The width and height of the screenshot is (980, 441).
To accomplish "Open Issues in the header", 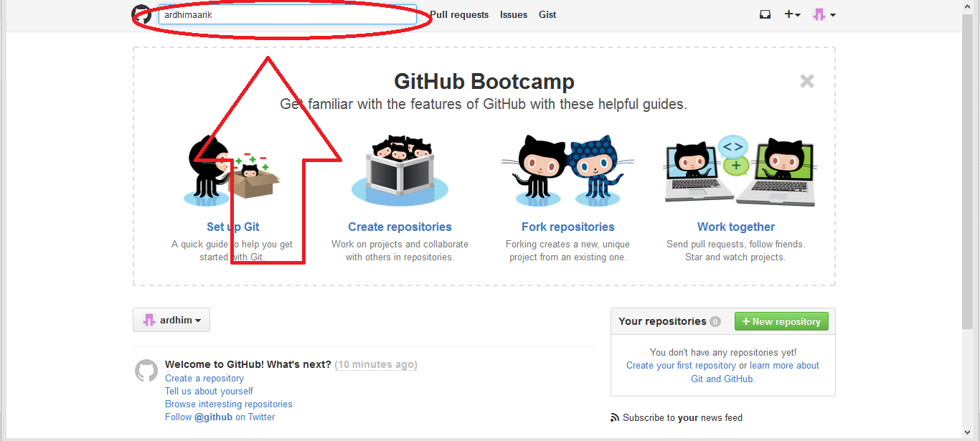I will pyautogui.click(x=514, y=14).
